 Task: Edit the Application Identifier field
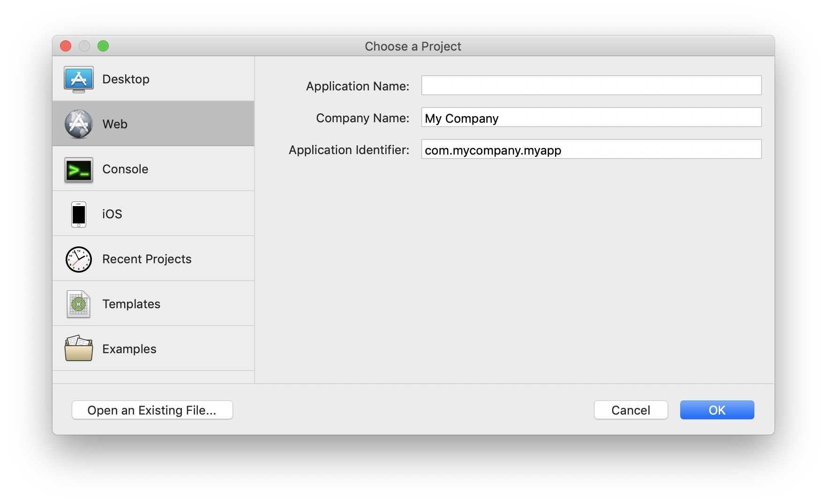[591, 149]
